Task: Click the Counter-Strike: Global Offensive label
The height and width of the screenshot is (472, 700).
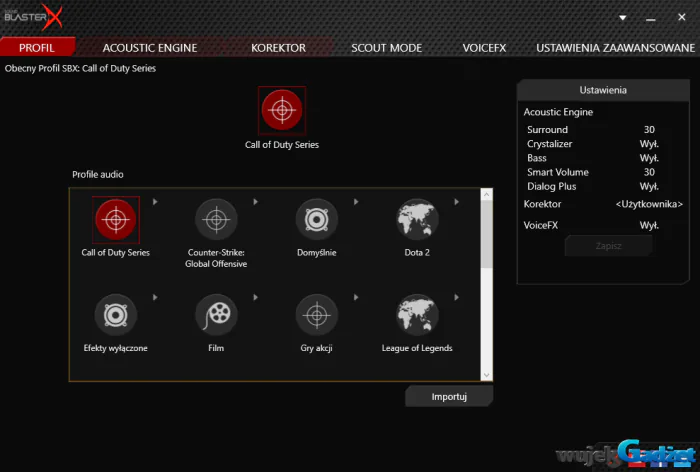Action: pyautogui.click(x=216, y=258)
